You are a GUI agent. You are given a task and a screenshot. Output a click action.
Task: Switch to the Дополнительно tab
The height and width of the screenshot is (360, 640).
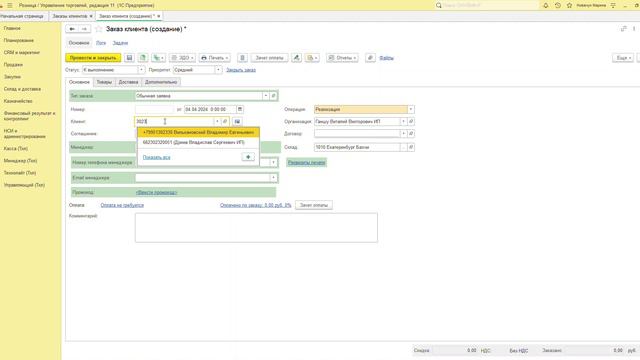pyautogui.click(x=161, y=82)
